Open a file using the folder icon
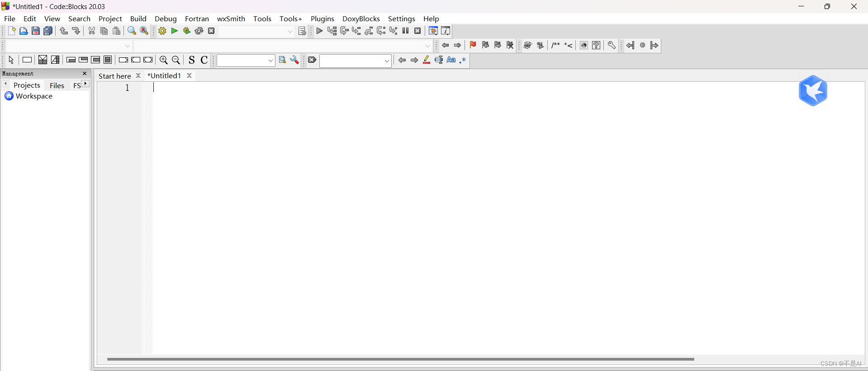 tap(24, 31)
